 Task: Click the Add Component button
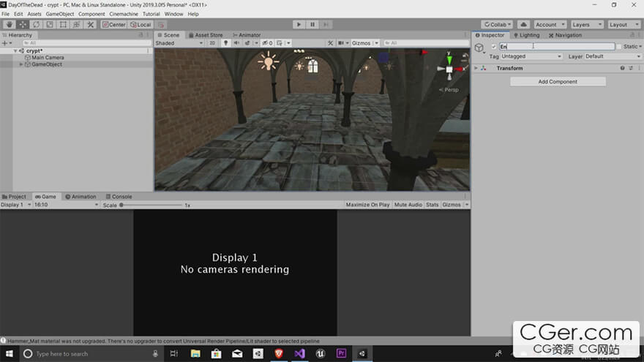click(x=558, y=82)
